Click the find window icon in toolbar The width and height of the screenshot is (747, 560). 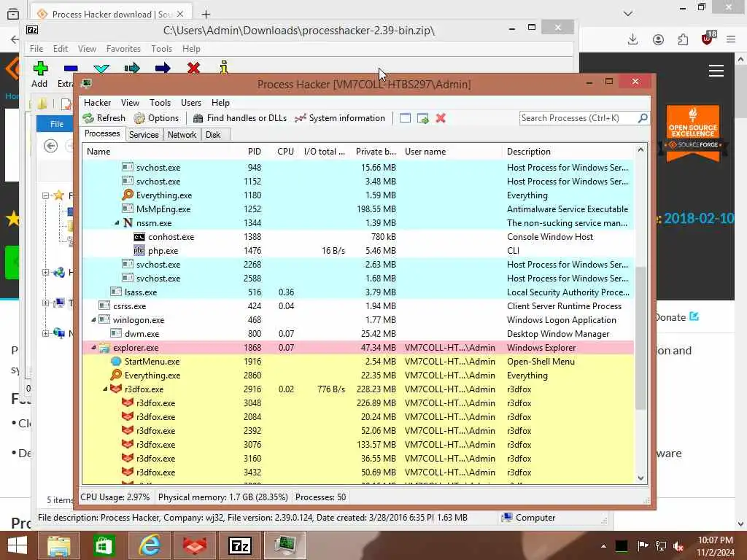point(405,118)
